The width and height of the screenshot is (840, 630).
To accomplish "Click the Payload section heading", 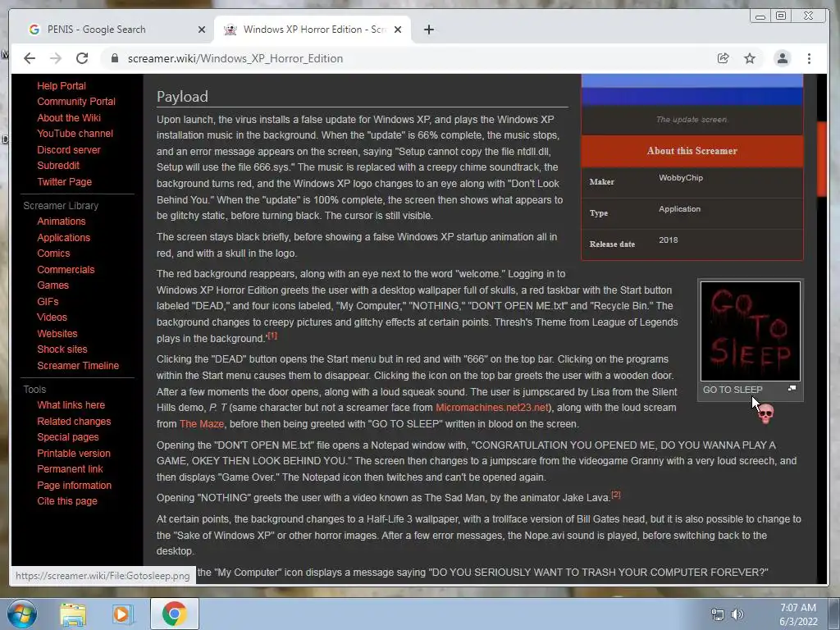I will [x=182, y=97].
